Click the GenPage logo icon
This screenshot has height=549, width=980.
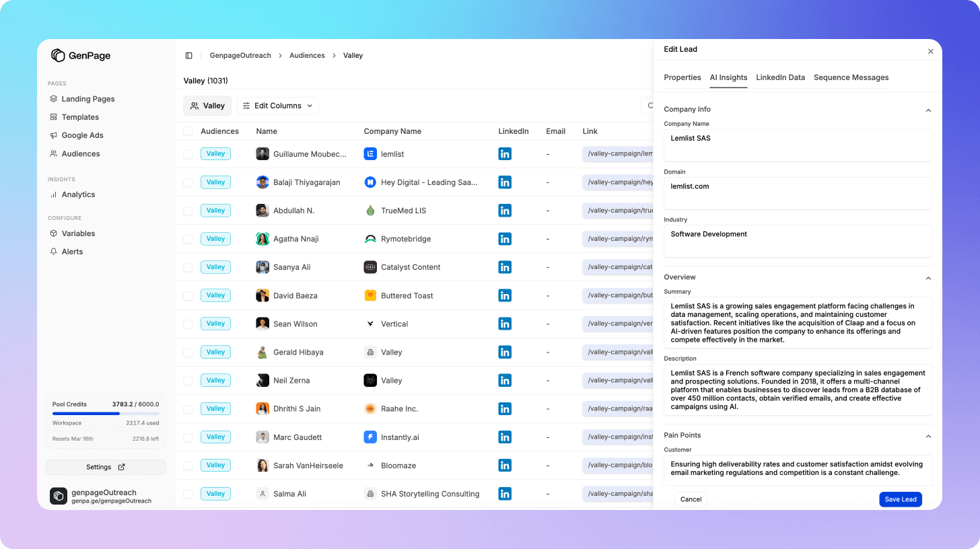(x=58, y=56)
